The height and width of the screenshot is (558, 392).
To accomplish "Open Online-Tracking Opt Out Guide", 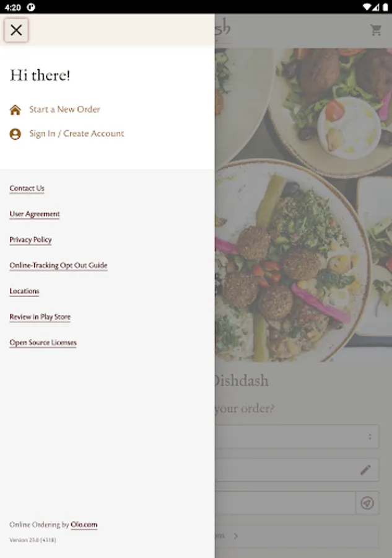I will pyautogui.click(x=58, y=265).
